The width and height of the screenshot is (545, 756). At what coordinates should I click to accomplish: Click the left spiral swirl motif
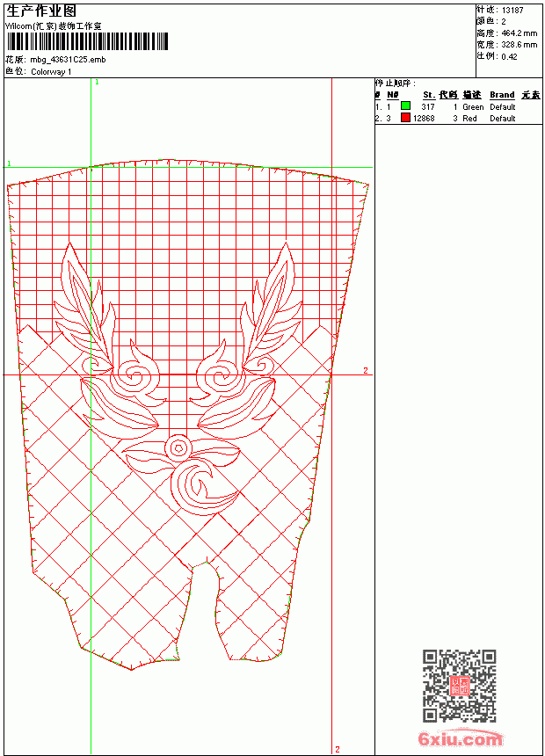[x=135, y=376]
